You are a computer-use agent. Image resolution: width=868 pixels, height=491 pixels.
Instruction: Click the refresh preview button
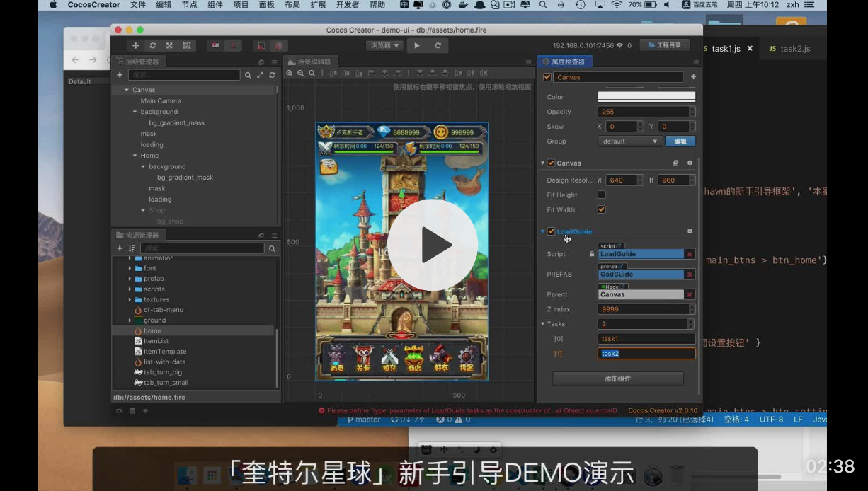[438, 45]
